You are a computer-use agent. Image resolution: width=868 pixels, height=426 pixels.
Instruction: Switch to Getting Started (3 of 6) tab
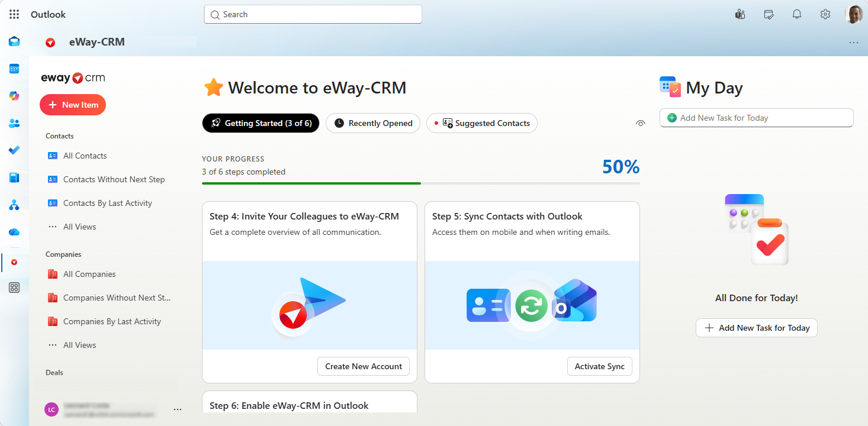(x=261, y=123)
